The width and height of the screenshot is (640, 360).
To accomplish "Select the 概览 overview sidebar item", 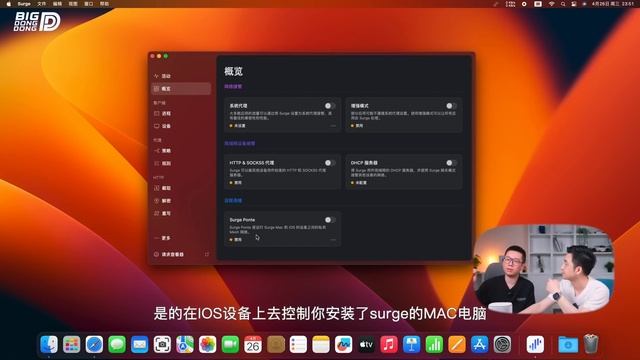I will click(181, 89).
